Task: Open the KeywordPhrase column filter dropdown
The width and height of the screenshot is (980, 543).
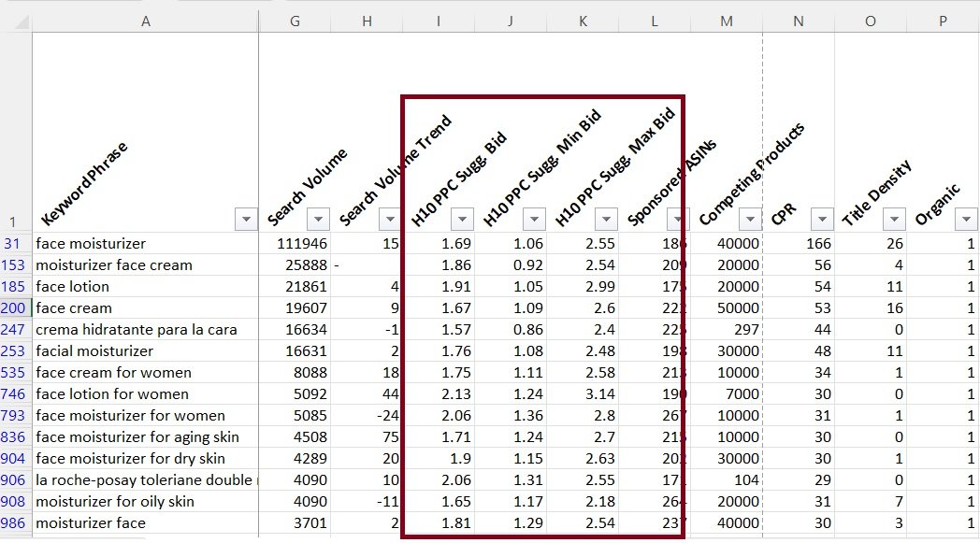Action: [x=246, y=219]
